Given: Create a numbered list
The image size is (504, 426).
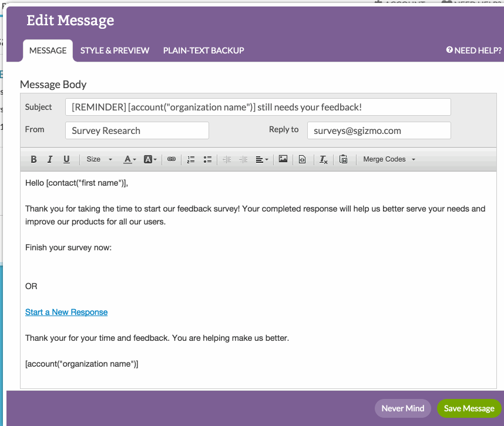Looking at the screenshot, I should tap(190, 159).
